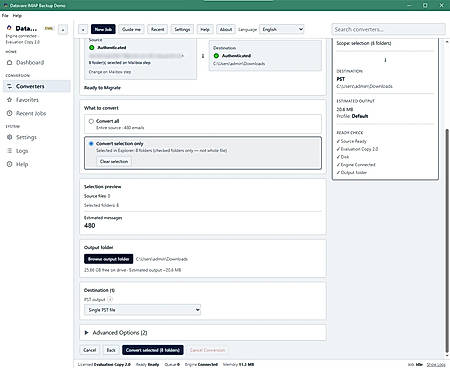This screenshot has width=450, height=368.
Task: Open the Converters sidebar item
Action: click(37, 86)
